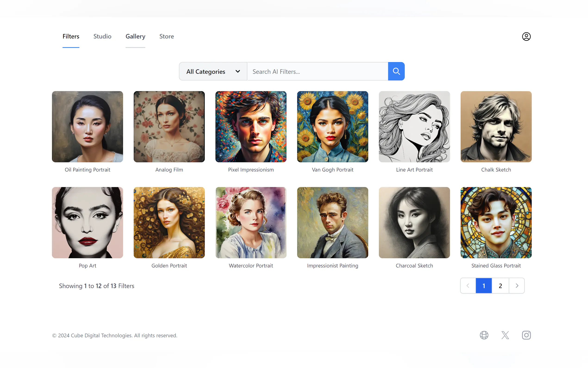Viewport: 588px width, 368px height.
Task: Switch to the Studio tab
Action: (102, 36)
